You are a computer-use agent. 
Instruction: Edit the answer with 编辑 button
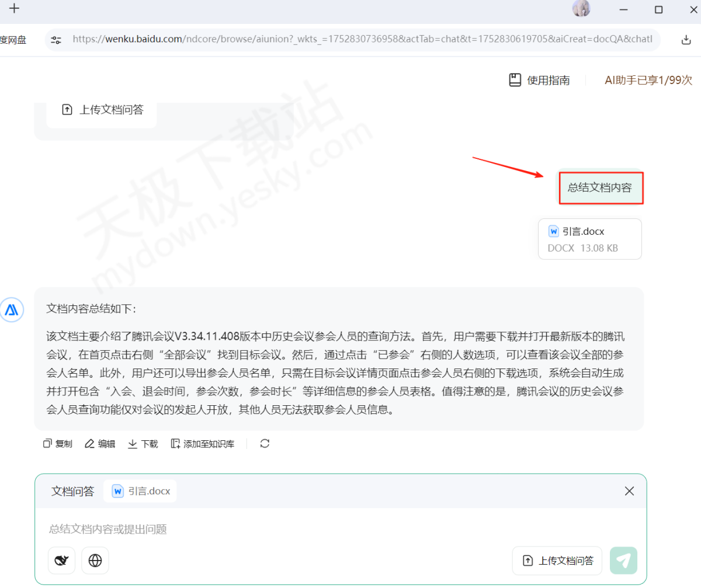point(100,444)
